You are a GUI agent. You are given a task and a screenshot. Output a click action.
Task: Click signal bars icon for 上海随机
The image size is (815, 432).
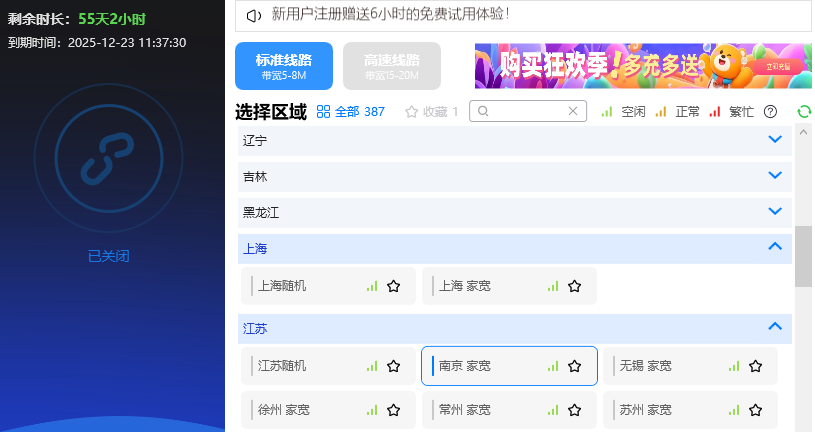[372, 286]
